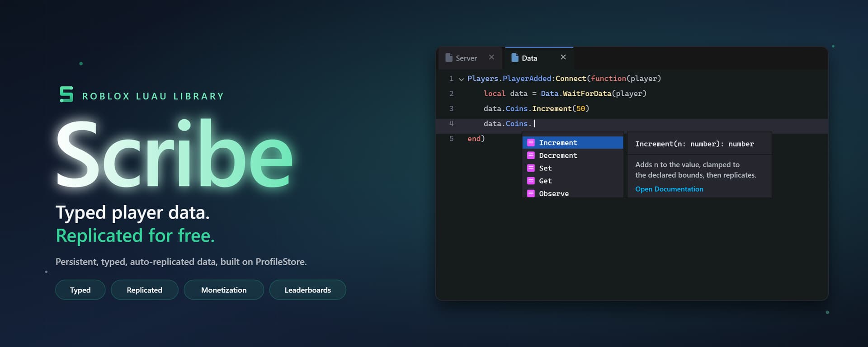Viewport: 868px width, 347px height.
Task: Select Observe from autocomplete suggestions
Action: tap(573, 193)
